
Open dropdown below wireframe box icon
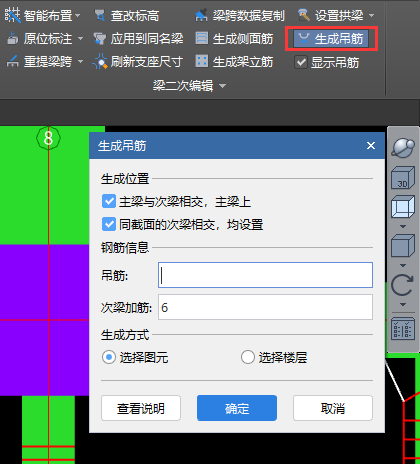[403, 227]
